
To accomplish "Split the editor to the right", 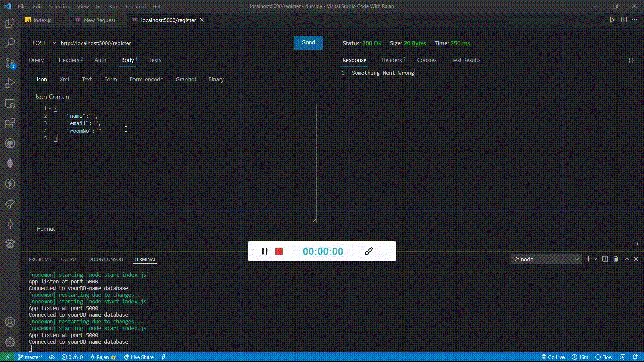I will 624,20.
